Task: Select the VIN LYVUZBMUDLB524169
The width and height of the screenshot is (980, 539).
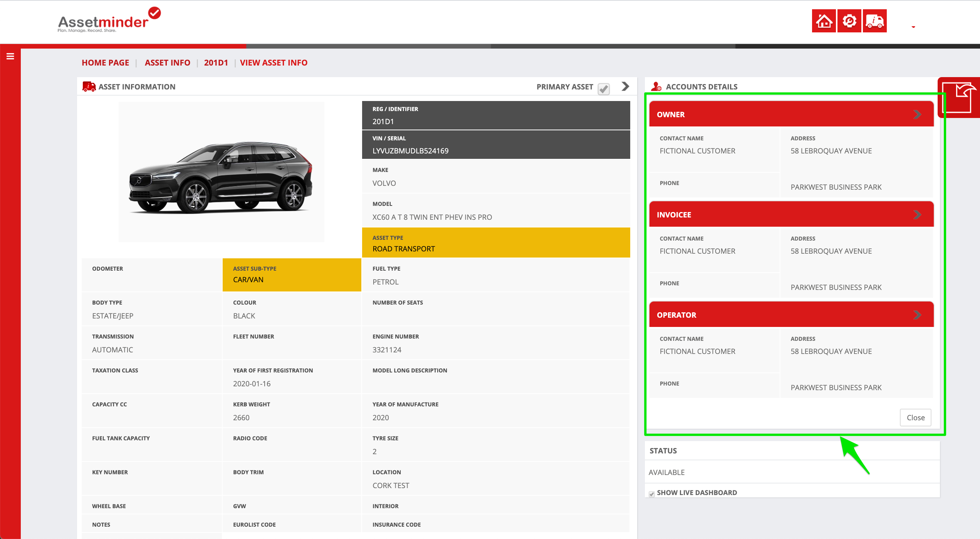Action: coord(410,151)
